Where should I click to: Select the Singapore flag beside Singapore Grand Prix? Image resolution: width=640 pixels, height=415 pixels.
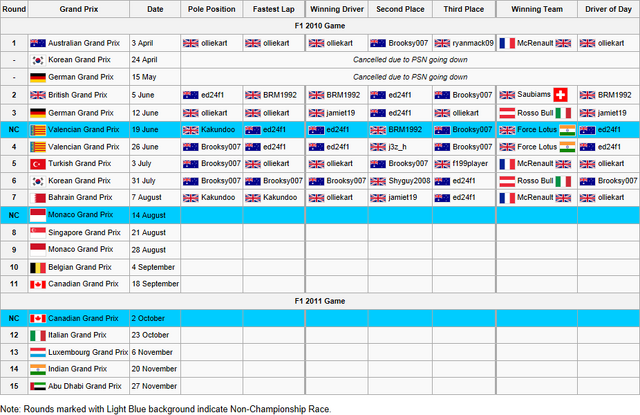click(x=38, y=233)
